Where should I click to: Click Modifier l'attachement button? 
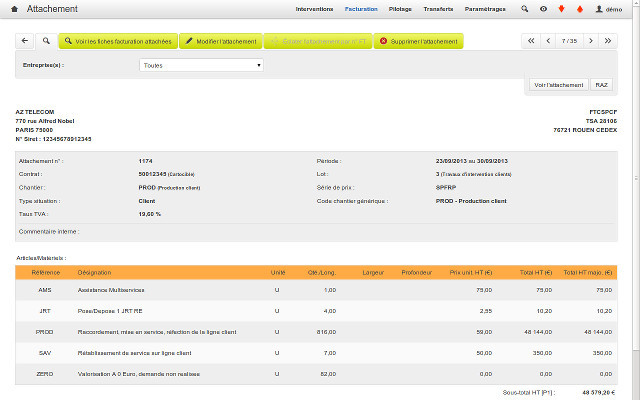[x=221, y=41]
